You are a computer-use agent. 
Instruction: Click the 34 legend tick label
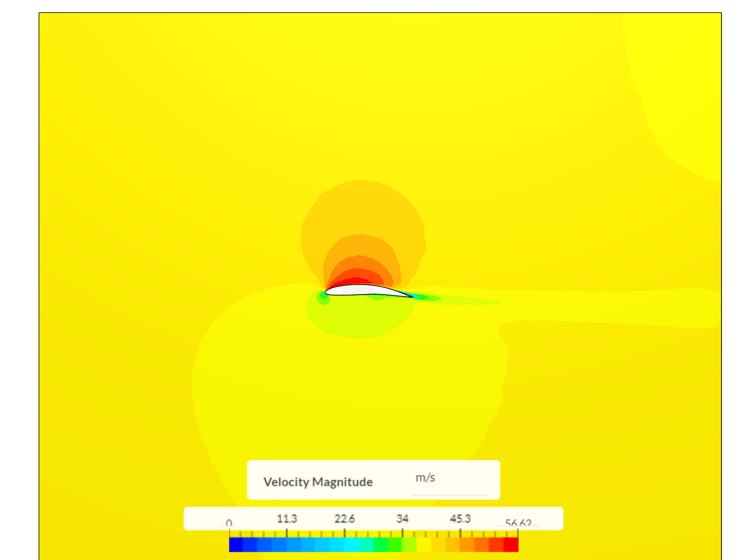[x=403, y=519]
